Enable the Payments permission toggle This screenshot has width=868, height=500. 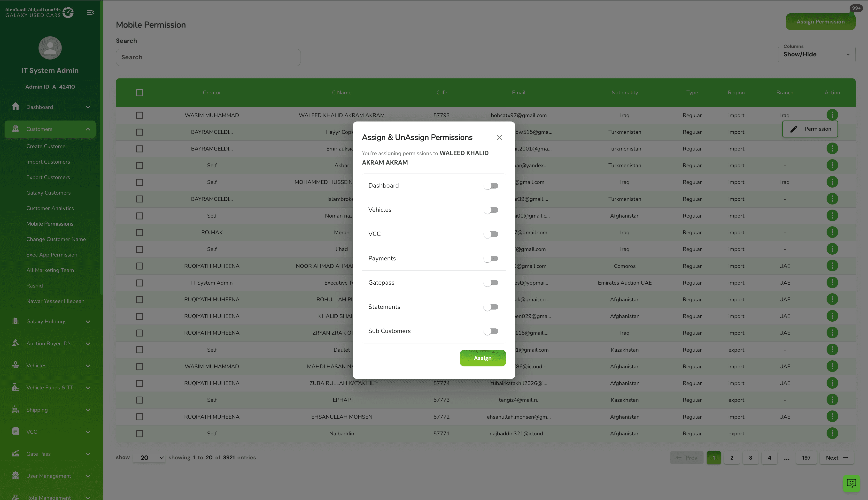pyautogui.click(x=491, y=258)
